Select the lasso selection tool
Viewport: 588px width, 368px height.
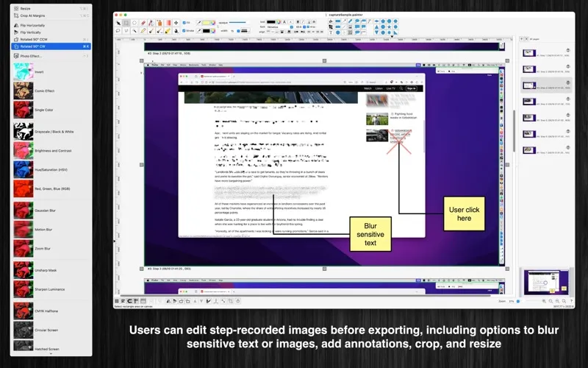[x=118, y=31]
